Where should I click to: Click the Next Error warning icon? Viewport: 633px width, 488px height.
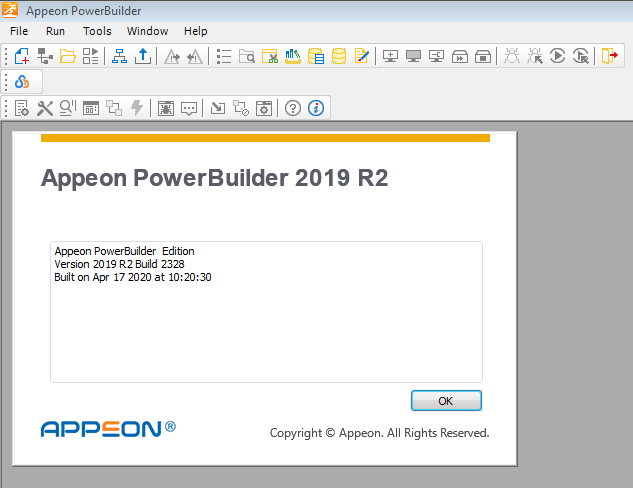point(172,56)
